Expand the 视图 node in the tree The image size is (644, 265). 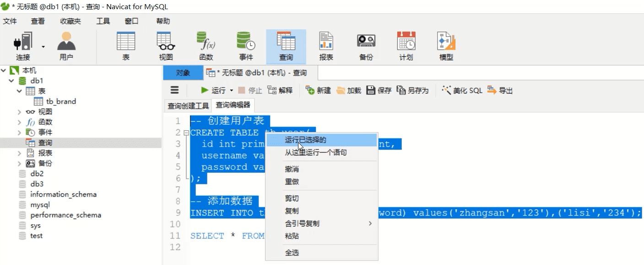click(19, 112)
